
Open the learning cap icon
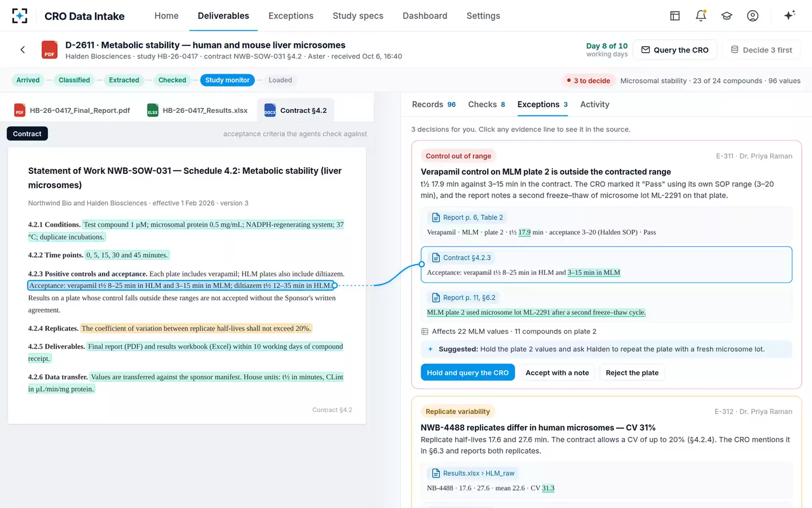727,16
